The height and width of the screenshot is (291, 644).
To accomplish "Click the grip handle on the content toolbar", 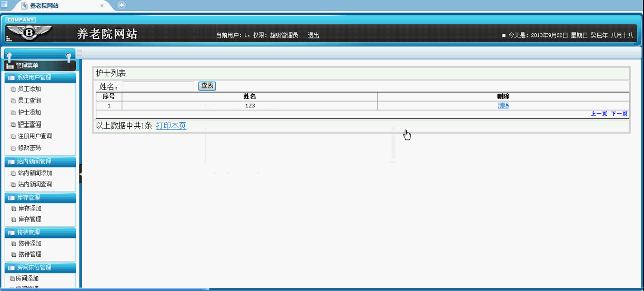I will pyautogui.click(x=79, y=53).
